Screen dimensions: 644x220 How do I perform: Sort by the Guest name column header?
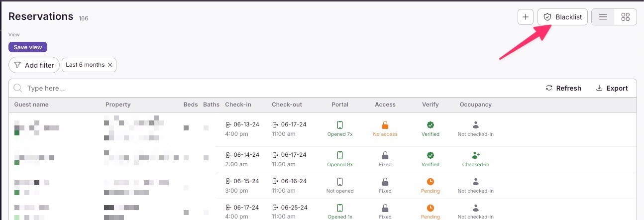[31, 105]
